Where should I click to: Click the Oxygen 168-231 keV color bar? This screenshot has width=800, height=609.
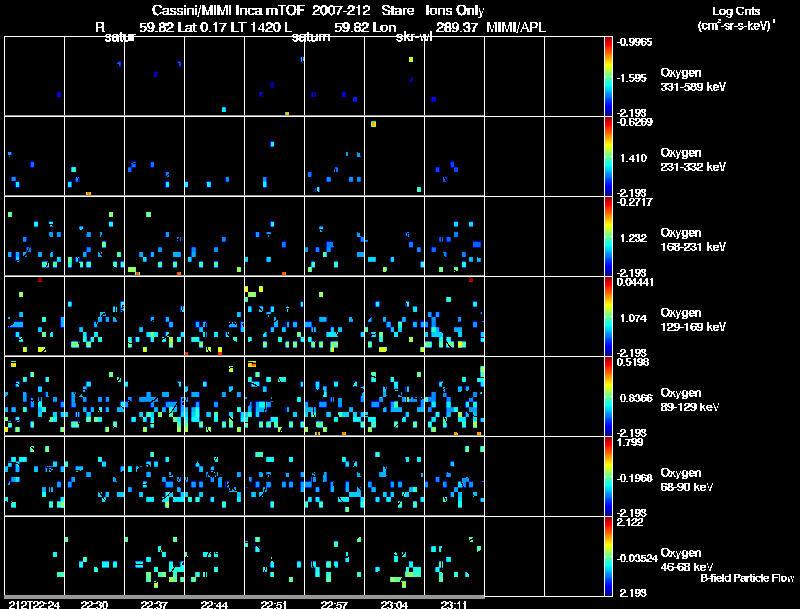[x=608, y=236]
